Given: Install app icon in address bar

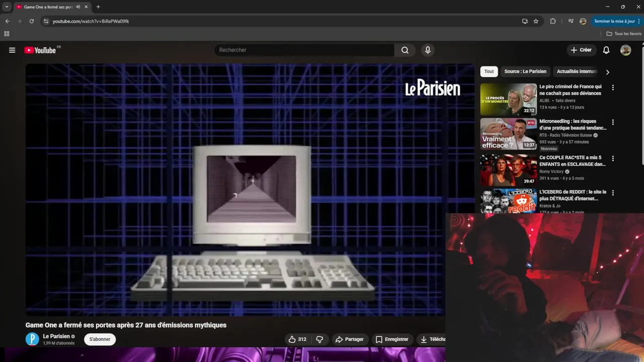Looking at the screenshot, I should coord(525,21).
